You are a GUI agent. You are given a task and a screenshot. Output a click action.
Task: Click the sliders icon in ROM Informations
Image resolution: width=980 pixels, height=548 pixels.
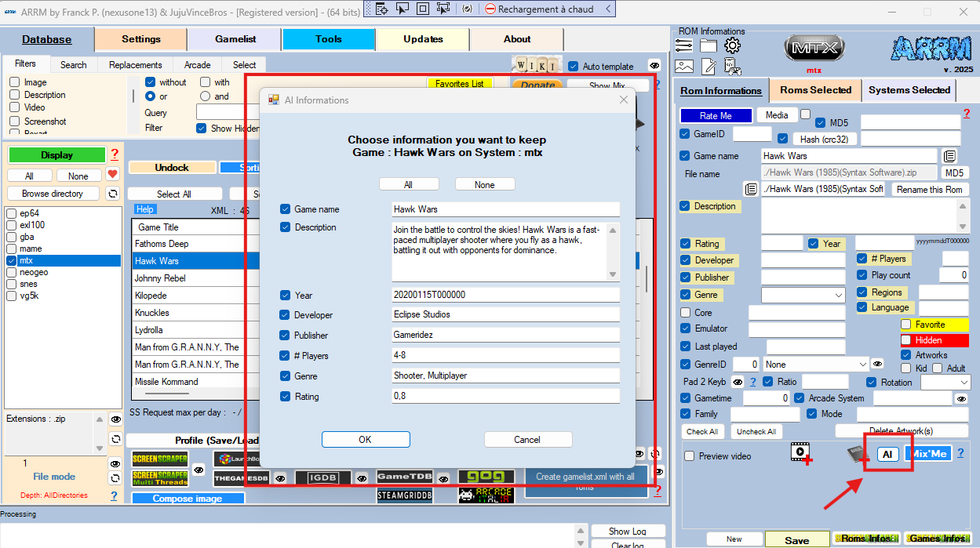[x=684, y=46]
